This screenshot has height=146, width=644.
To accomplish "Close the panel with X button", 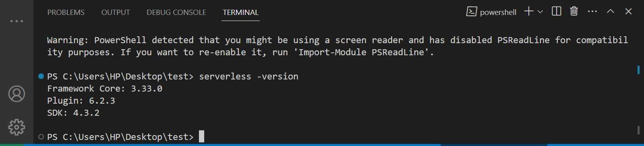I will tap(628, 11).
